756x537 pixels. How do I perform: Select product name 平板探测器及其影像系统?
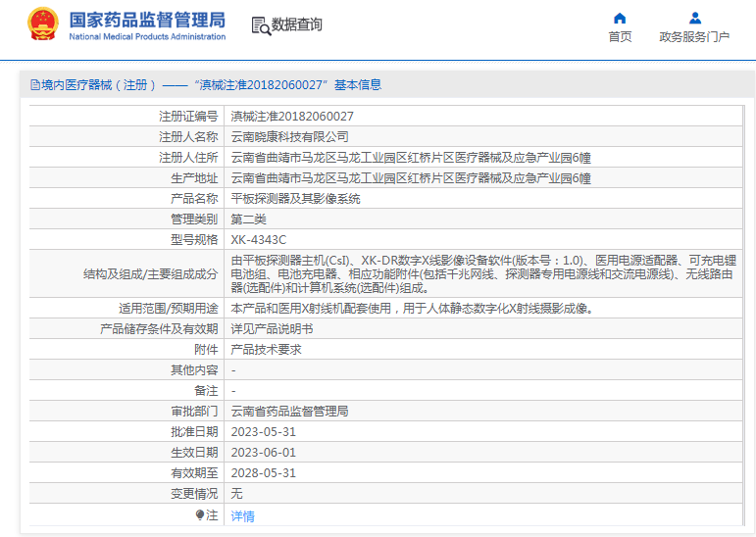click(295, 199)
